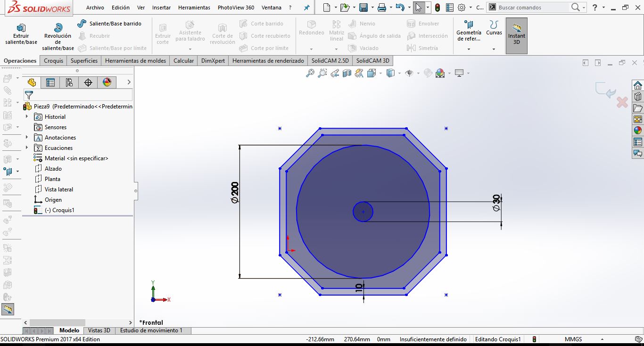Image resolution: width=644 pixels, height=346 pixels.
Task: Click the Zoom to Area icon
Action: pos(322,73)
